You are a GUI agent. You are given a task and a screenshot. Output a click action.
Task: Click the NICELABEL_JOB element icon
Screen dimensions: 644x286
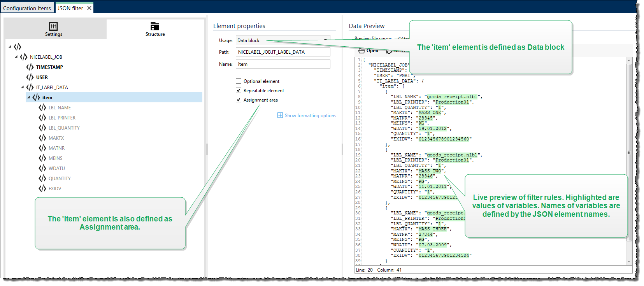[24, 57]
